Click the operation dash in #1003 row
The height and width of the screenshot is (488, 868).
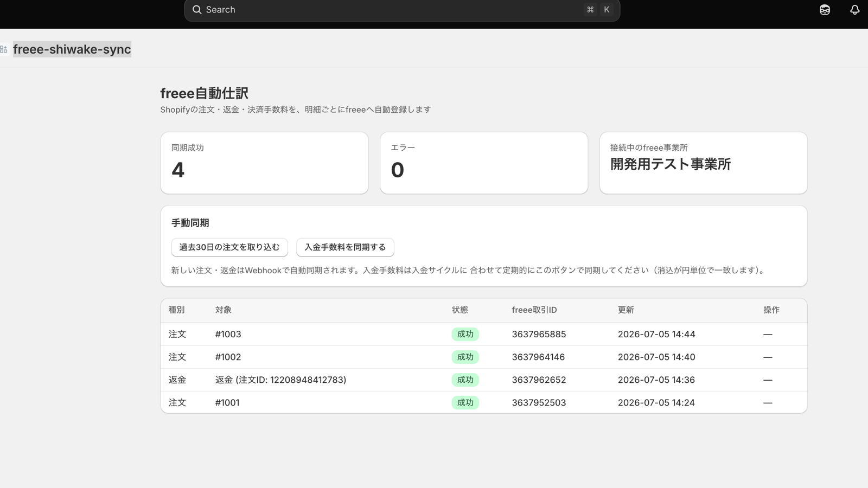(x=768, y=335)
